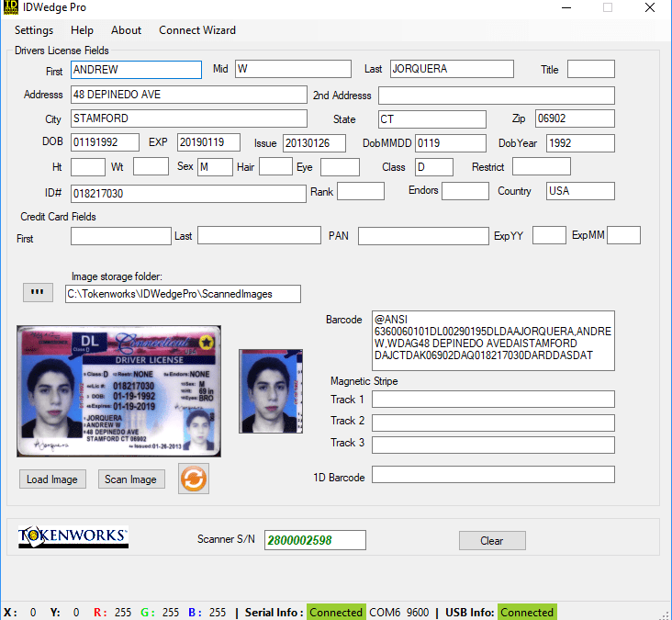
Task: Focus the Image storage folder path field
Action: 183,294
